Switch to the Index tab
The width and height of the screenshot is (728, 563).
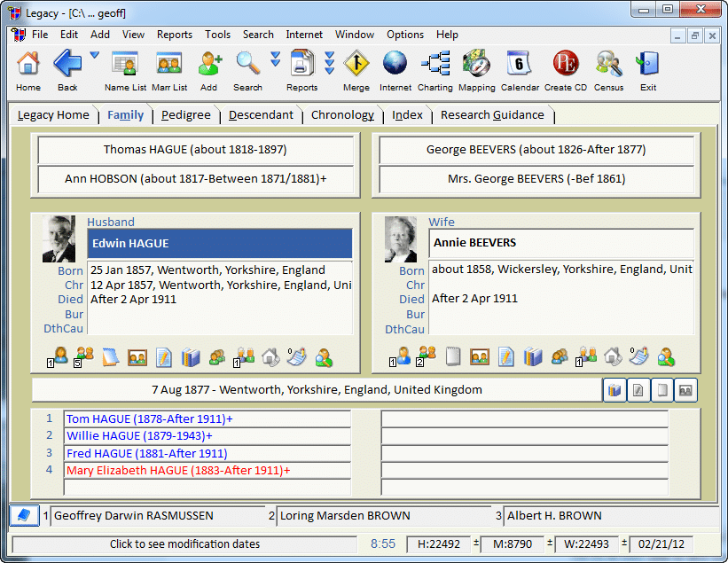(x=407, y=115)
